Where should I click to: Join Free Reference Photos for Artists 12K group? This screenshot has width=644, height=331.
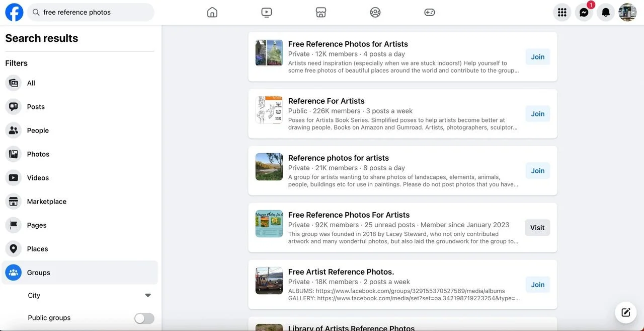538,57
